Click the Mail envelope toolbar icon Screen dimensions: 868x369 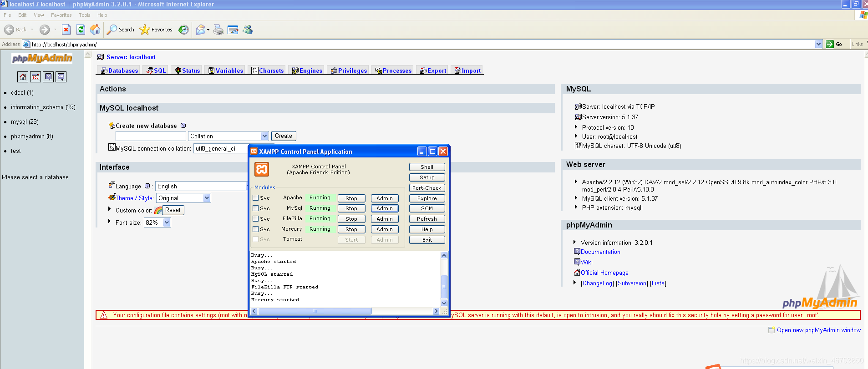[x=200, y=30]
